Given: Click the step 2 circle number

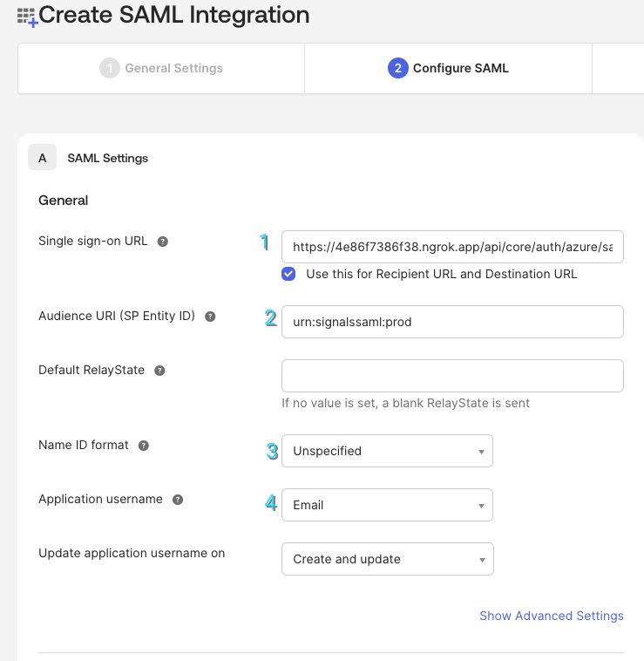Looking at the screenshot, I should click(x=398, y=68).
